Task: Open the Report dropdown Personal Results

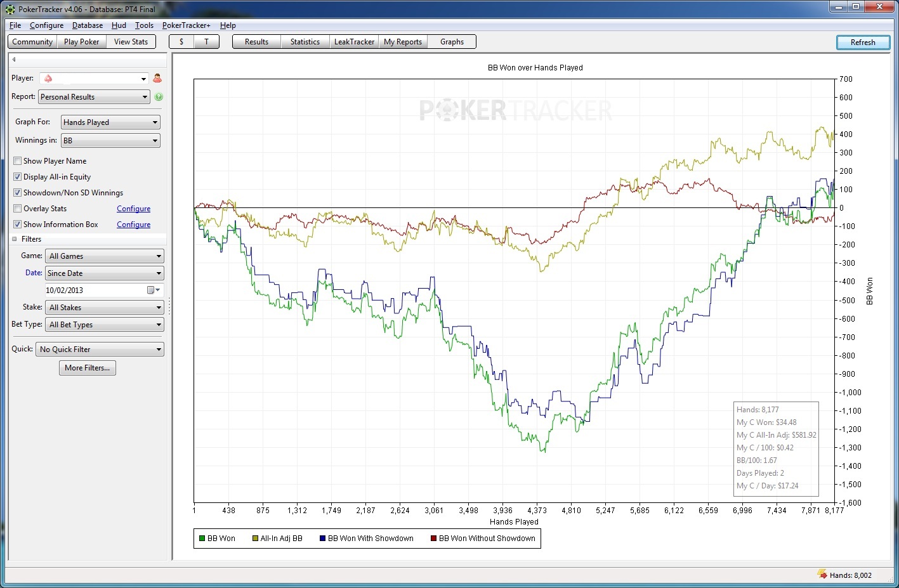Action: [x=94, y=97]
